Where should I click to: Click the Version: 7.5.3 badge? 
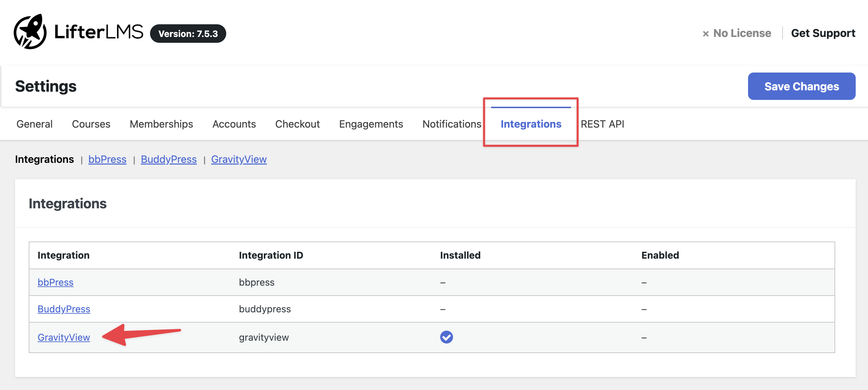tap(188, 34)
